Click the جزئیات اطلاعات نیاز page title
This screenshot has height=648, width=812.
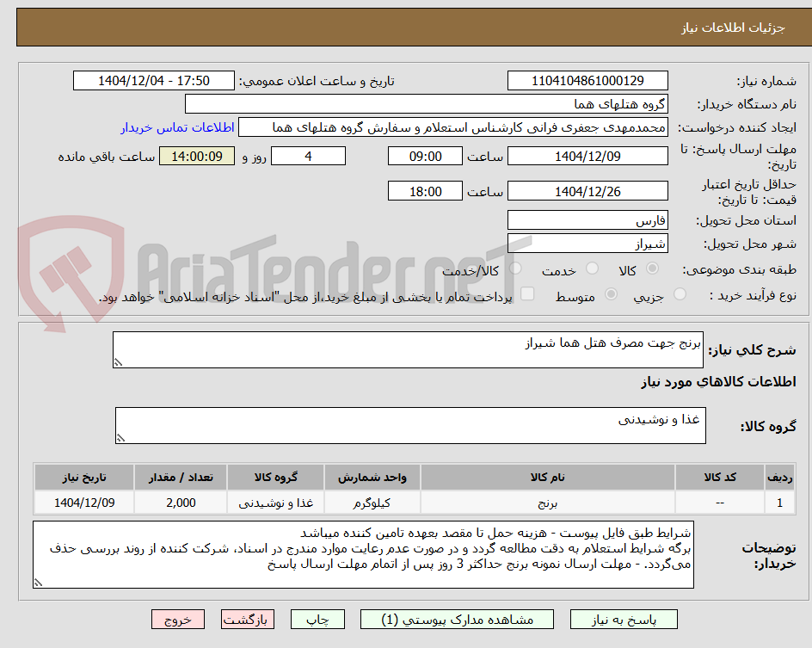pyautogui.click(x=733, y=28)
